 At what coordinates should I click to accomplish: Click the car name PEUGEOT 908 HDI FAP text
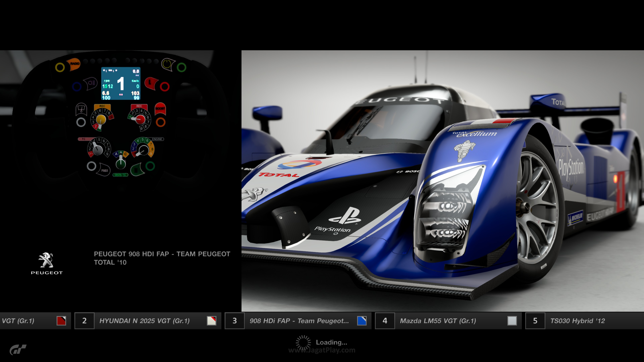coord(162,258)
